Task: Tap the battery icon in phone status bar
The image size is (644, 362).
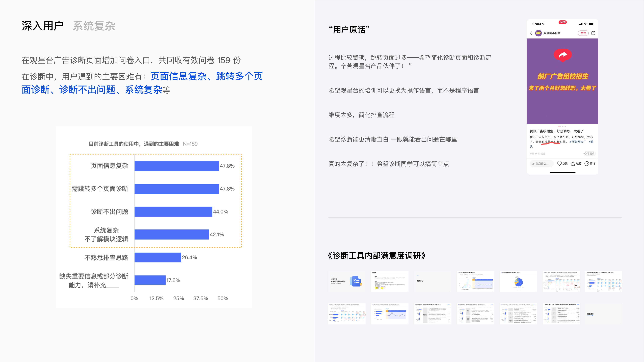Action: tap(591, 24)
